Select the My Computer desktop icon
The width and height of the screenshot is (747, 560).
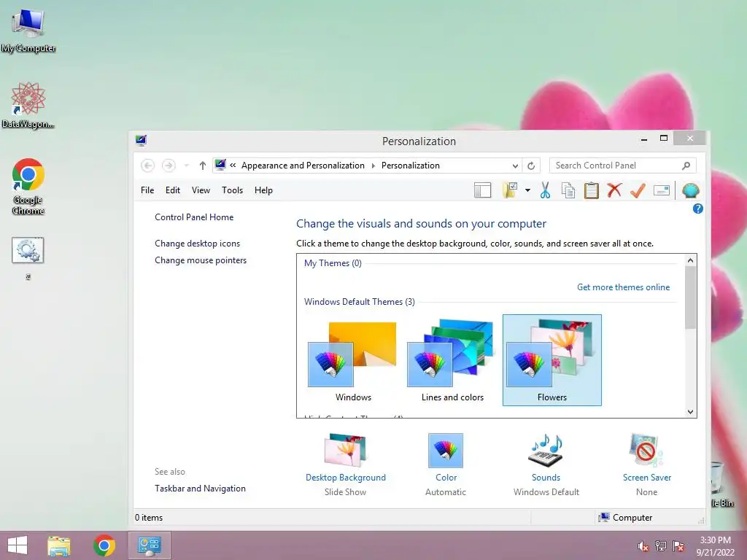click(x=28, y=31)
